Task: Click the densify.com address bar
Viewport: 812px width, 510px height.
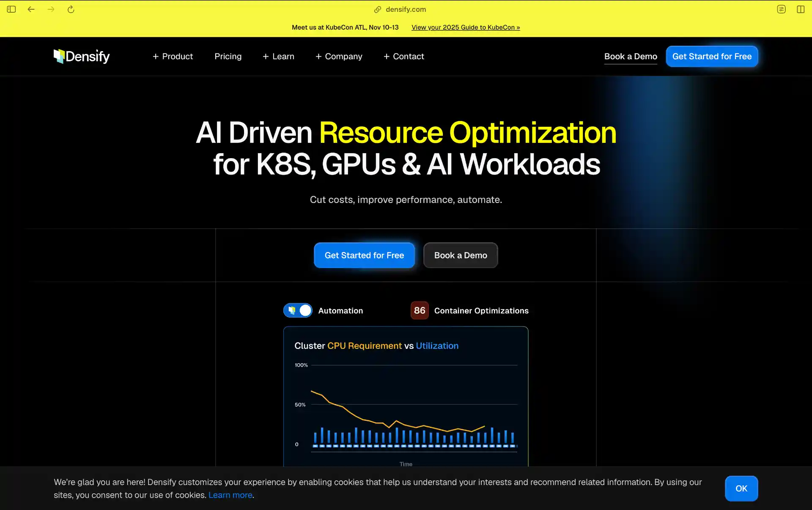Action: 405,9
